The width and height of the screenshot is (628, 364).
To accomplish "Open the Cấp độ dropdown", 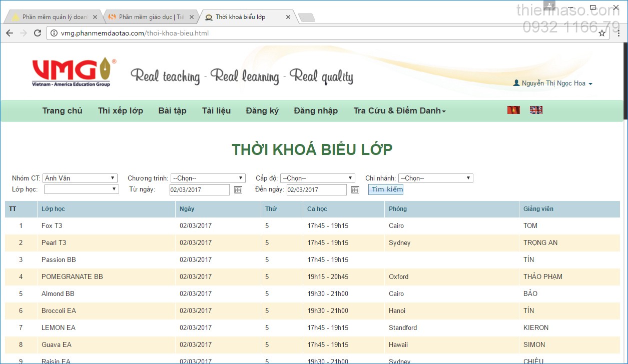I will (x=317, y=178).
